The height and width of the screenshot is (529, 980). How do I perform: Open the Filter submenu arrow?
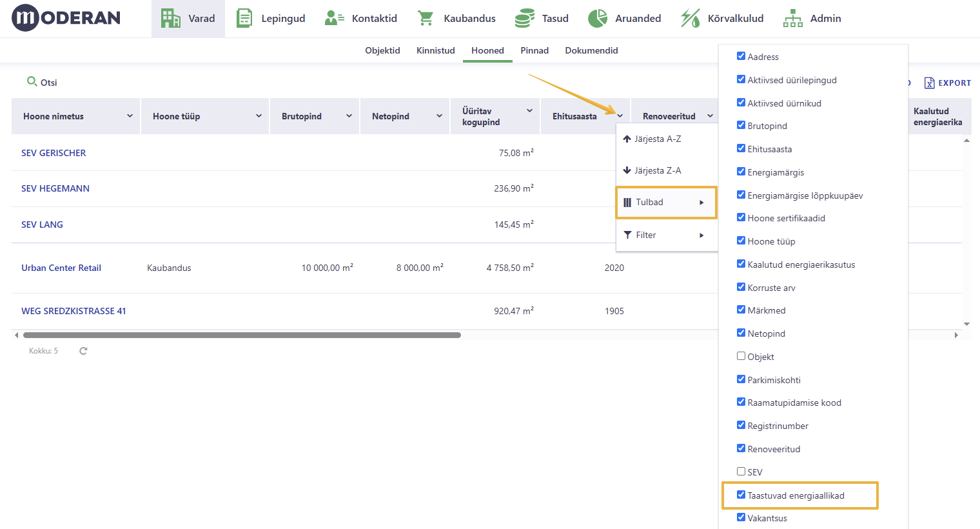701,235
